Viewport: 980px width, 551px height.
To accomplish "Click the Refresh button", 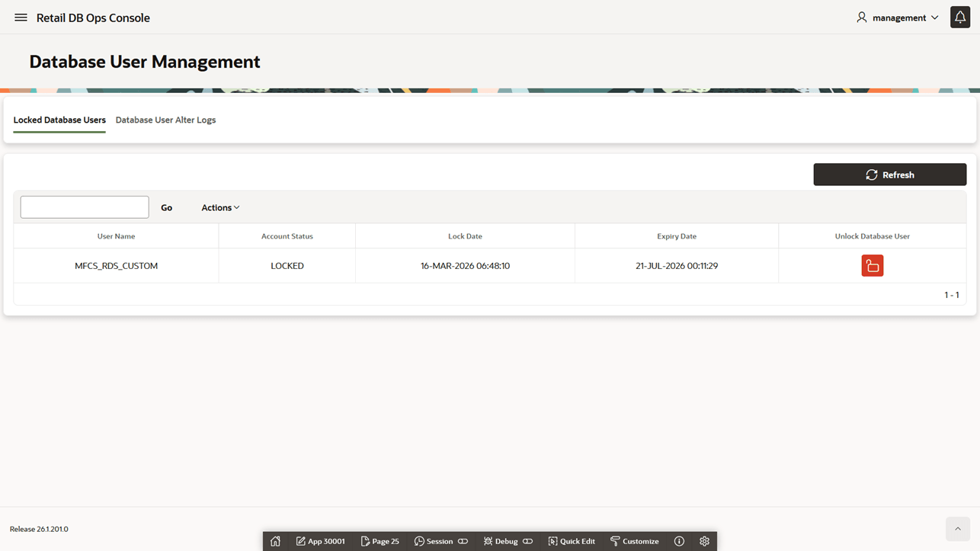I will click(x=889, y=175).
